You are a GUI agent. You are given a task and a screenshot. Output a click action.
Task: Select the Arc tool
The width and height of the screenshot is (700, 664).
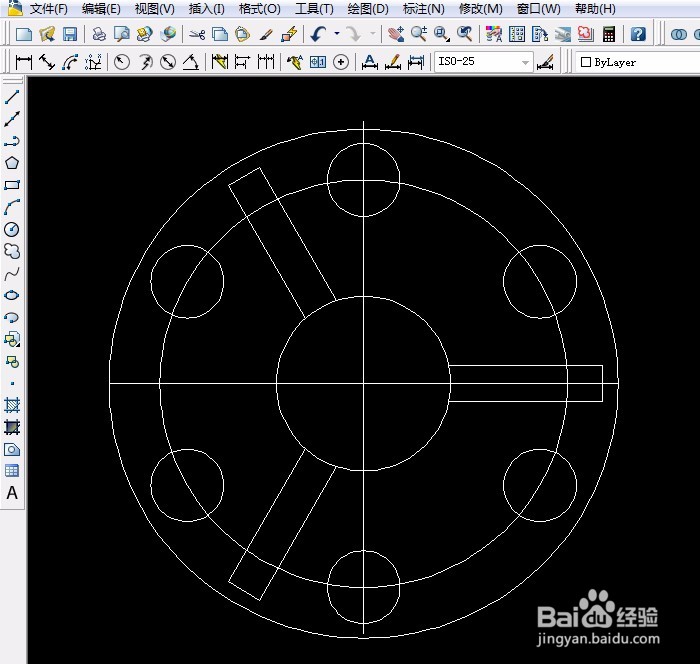tap(12, 207)
